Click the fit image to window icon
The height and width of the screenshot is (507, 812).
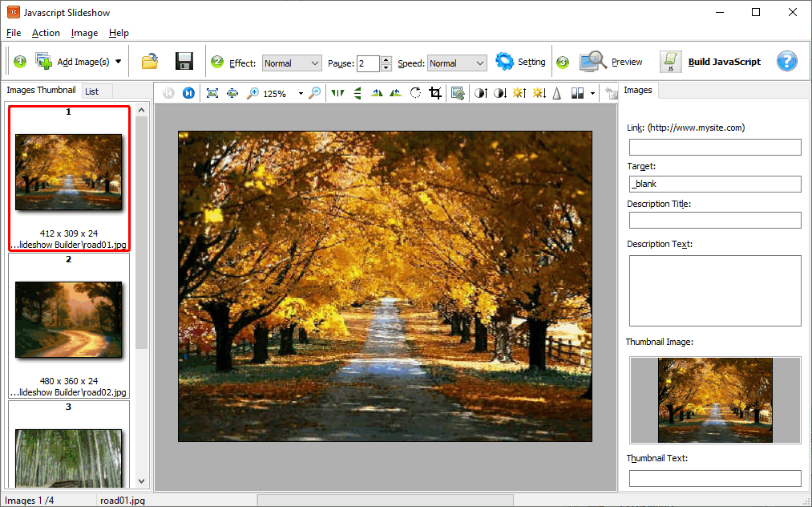pos(212,93)
